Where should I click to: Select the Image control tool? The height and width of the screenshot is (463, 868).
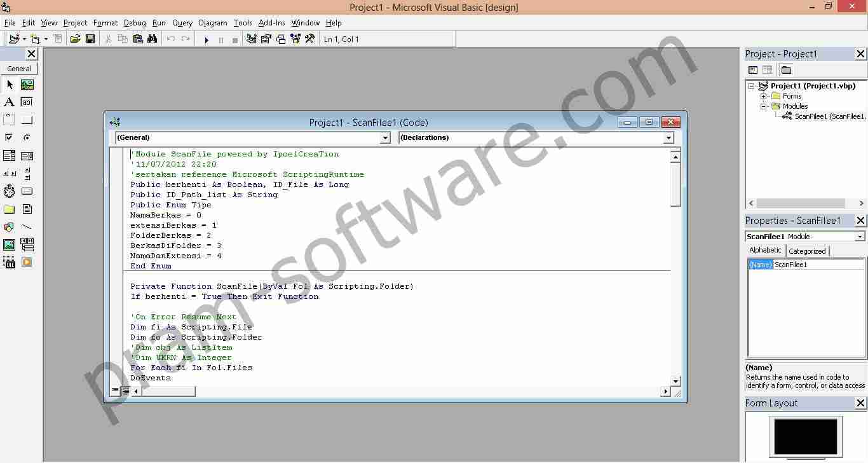[10, 245]
